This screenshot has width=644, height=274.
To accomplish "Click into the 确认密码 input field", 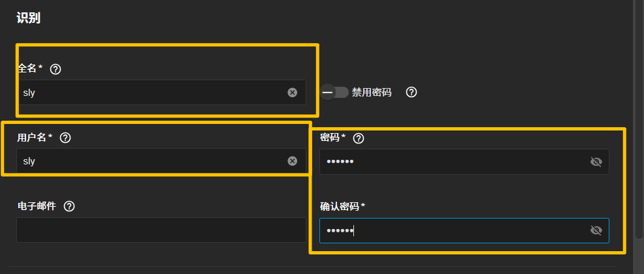I will pyautogui.click(x=464, y=230).
